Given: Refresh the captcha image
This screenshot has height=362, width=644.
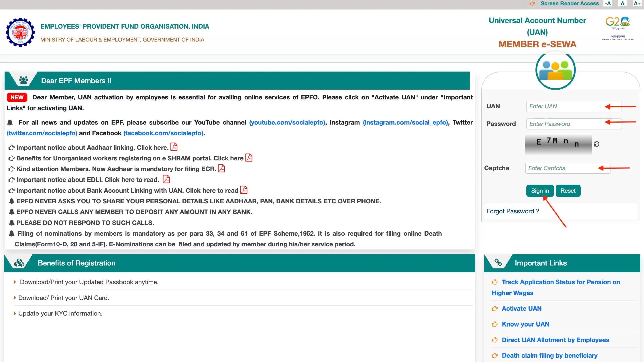Looking at the screenshot, I should pos(597,144).
